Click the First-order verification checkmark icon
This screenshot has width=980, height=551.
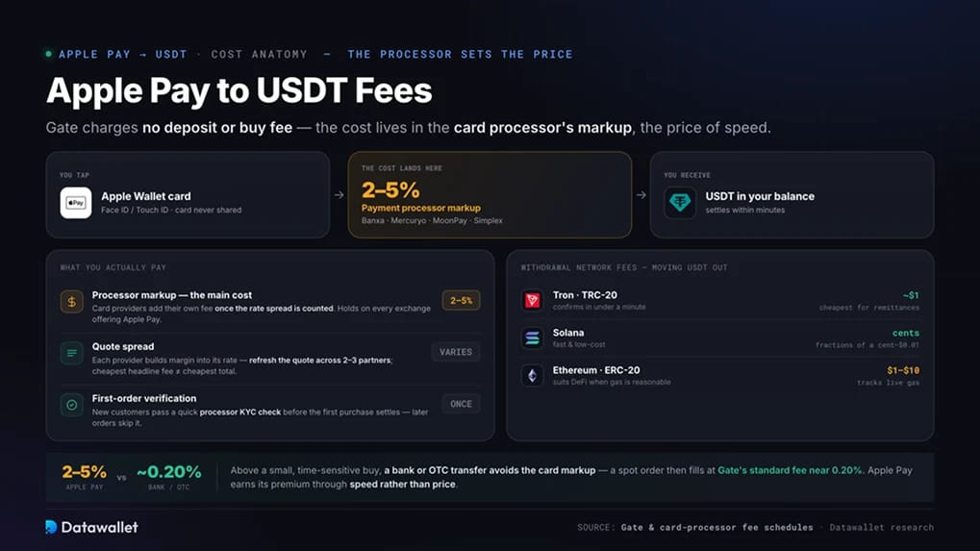tap(72, 405)
